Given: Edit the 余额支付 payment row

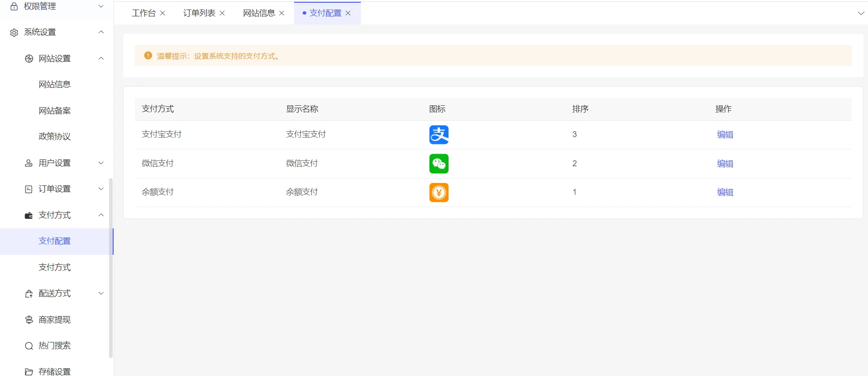Looking at the screenshot, I should [725, 193].
